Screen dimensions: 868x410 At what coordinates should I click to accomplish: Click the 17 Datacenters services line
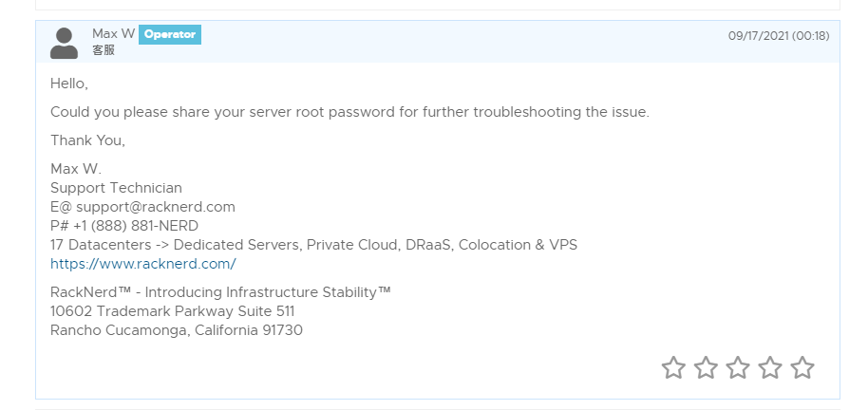313,245
